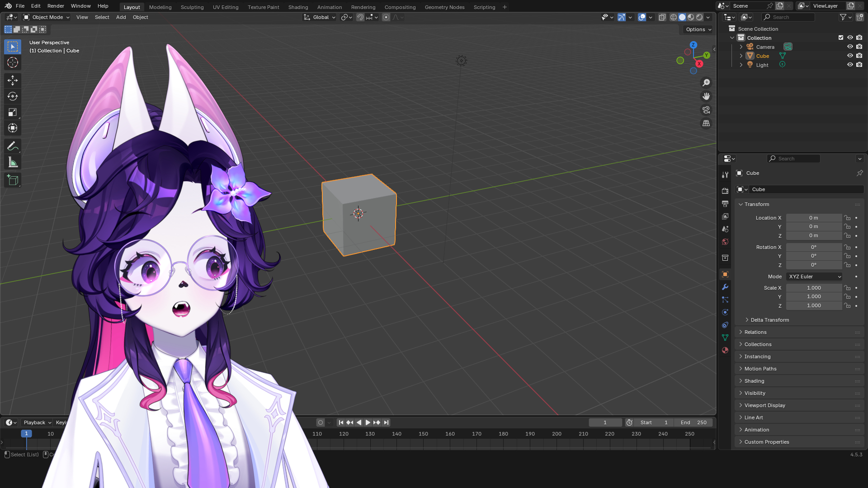Select the Measure tool
The image size is (868, 488).
tap(13, 162)
